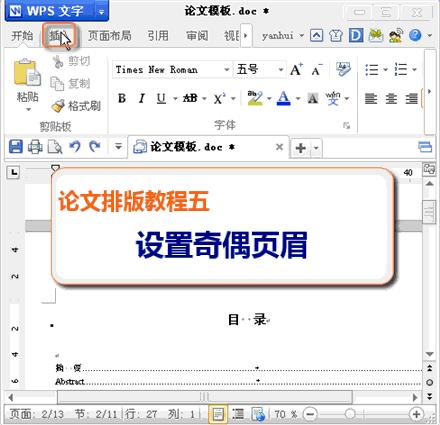Click the bulleted list icon
This screenshot has height=425, width=440.
pos(372,70)
